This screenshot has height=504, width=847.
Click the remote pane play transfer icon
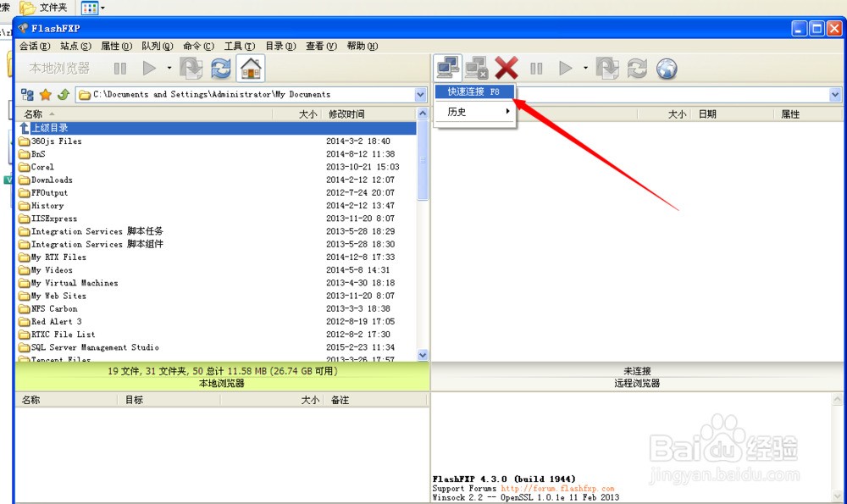pos(566,69)
